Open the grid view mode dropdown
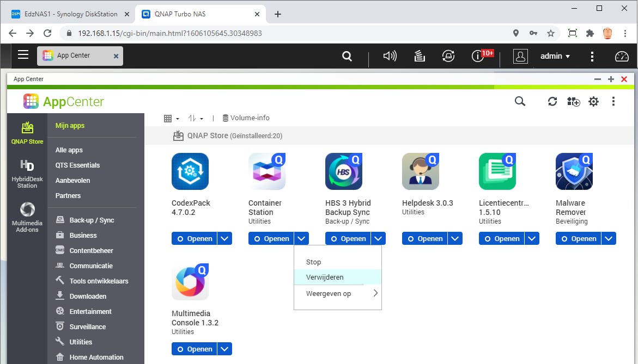The width and height of the screenshot is (638, 364). [x=171, y=119]
